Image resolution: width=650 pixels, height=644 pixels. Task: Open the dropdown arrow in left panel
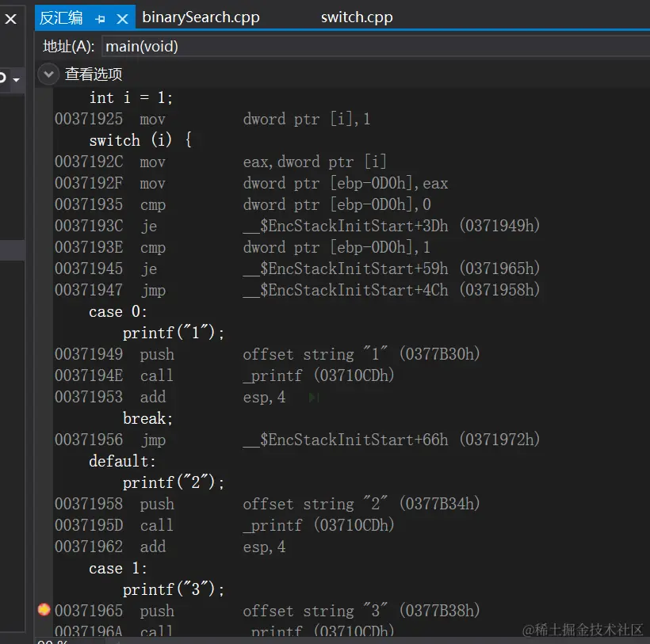pos(16,79)
